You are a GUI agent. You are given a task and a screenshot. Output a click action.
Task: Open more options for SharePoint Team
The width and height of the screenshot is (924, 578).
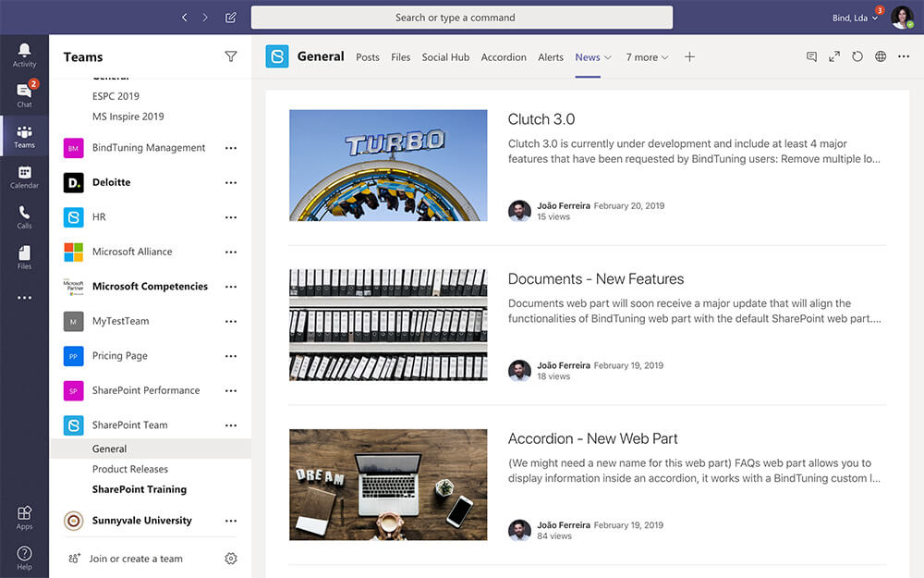231,425
